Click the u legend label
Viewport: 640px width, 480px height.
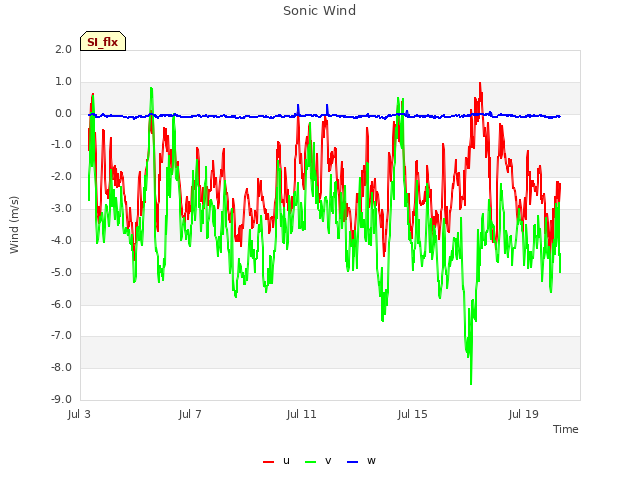[286, 461]
